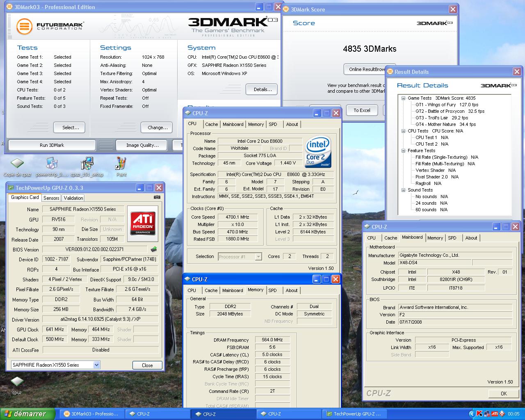Select the cpuz_151_setup desktop icon
The width and height of the screenshot is (525, 420).
click(x=87, y=167)
